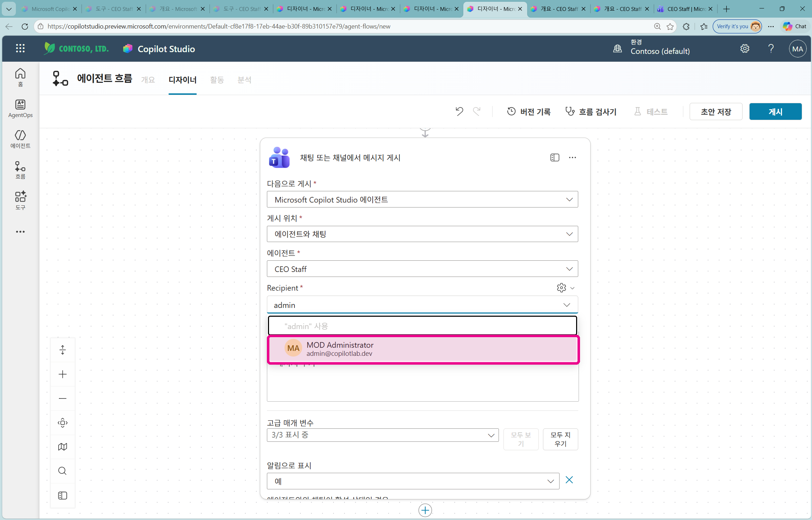Open the Recipient field settings gear
This screenshot has width=812, height=520.
point(562,288)
